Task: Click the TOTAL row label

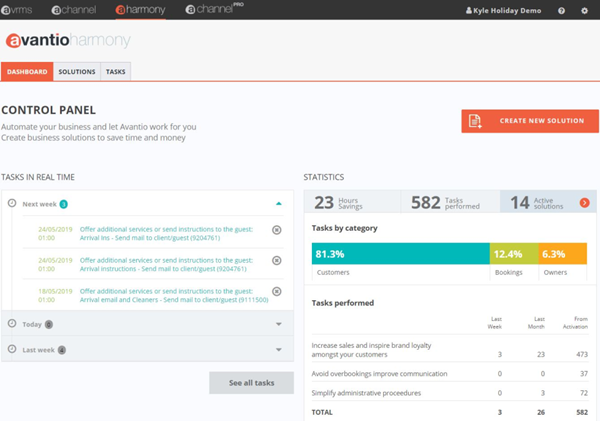Action: point(322,413)
